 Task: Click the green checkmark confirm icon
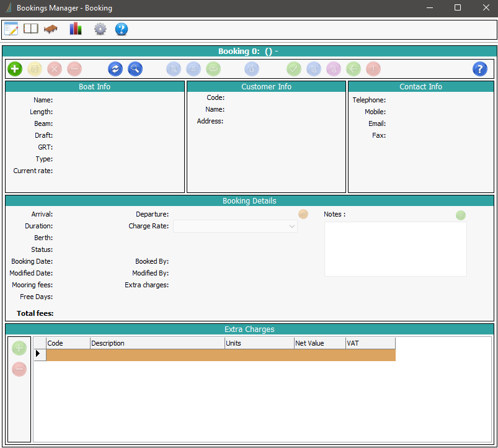(x=294, y=69)
